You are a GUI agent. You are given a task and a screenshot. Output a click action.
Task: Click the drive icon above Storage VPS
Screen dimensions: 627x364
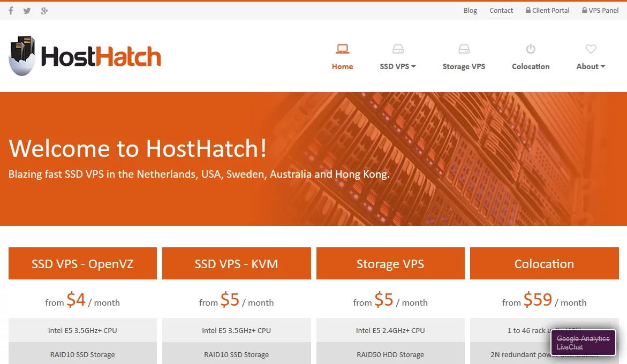(x=464, y=49)
